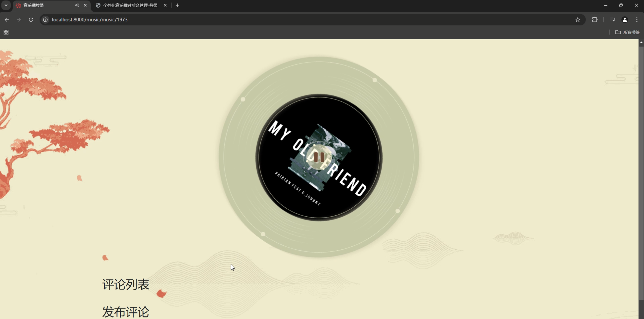This screenshot has width=644, height=319.
Task: Open the media control panel icon
Action: [613, 20]
